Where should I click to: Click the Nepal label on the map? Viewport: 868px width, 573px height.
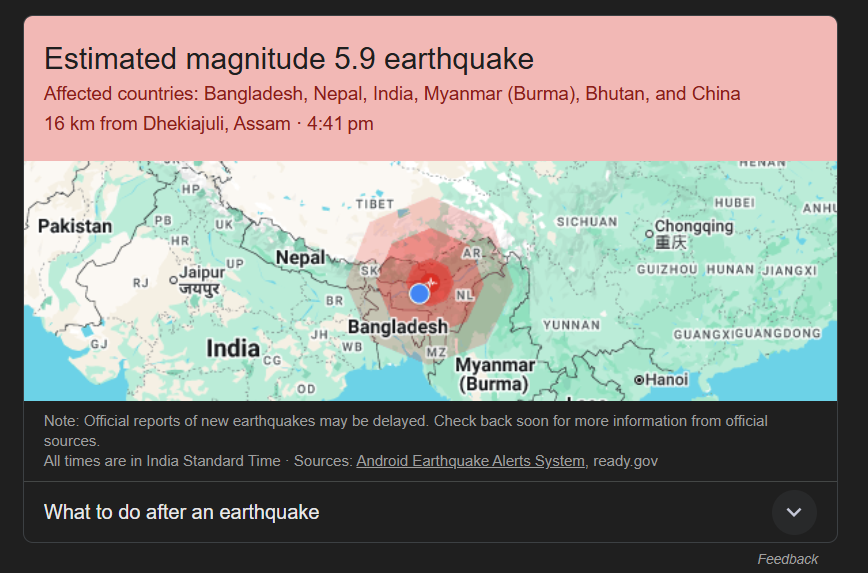[x=300, y=257]
